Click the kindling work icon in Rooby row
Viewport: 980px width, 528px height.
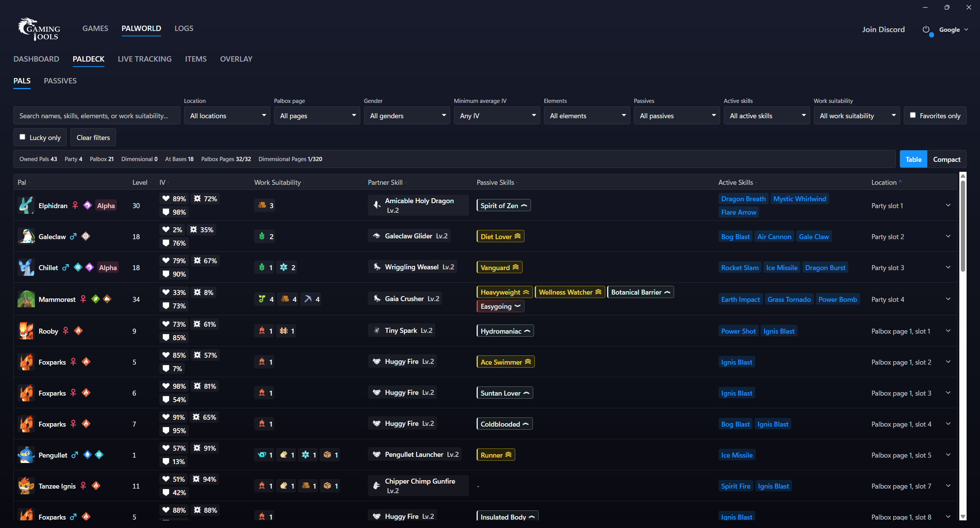tap(262, 331)
